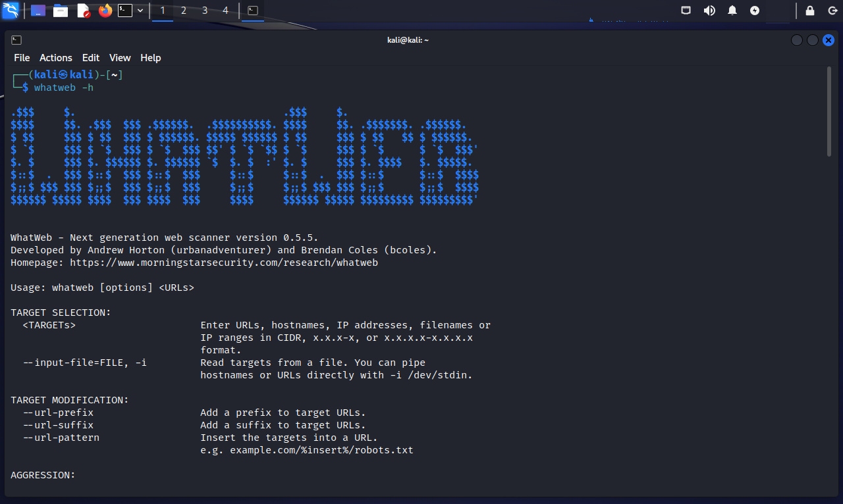Select the kali terminal taskbar button

(252, 11)
